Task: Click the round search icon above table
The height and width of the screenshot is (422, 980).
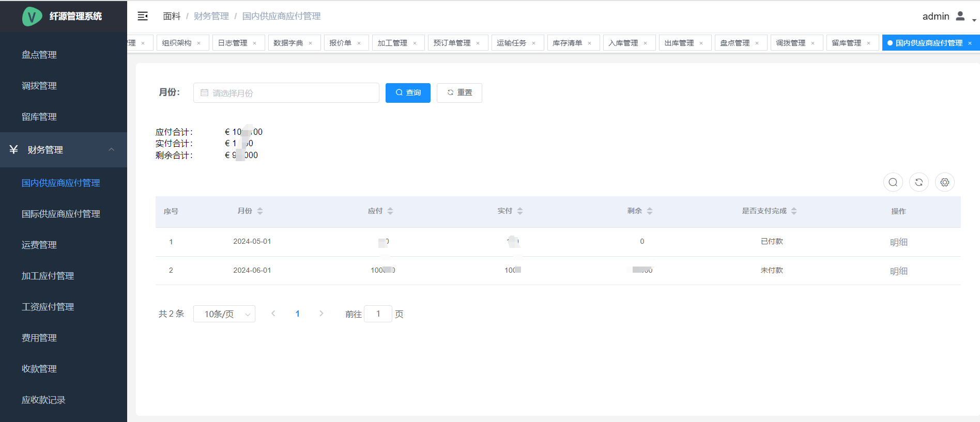Action: (x=893, y=182)
